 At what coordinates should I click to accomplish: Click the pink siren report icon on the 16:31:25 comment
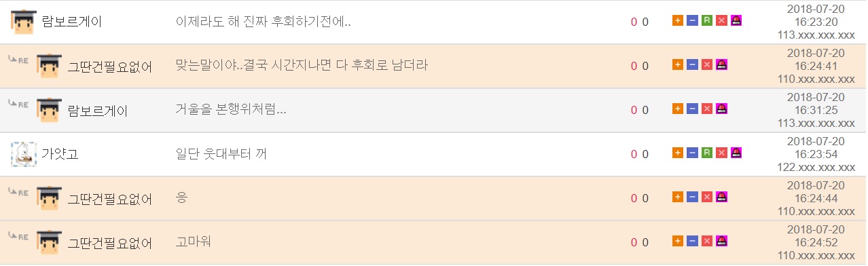(722, 109)
